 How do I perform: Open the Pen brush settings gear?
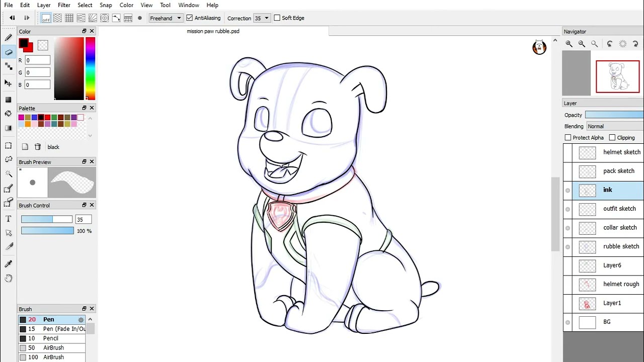point(80,320)
